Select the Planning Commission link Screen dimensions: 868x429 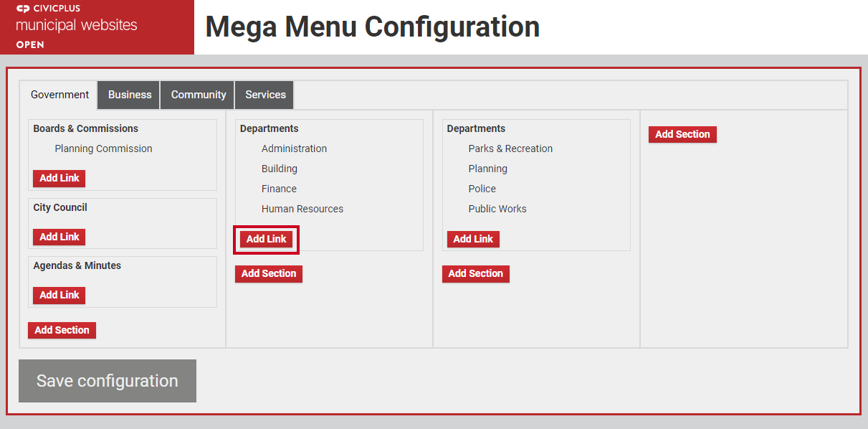[x=103, y=148]
